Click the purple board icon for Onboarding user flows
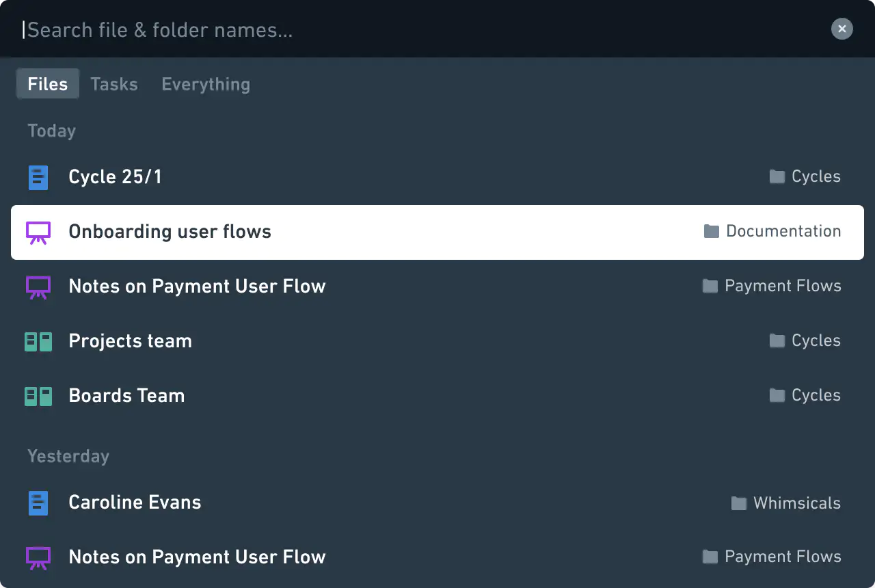Viewport: 875px width, 588px height. pyautogui.click(x=38, y=232)
